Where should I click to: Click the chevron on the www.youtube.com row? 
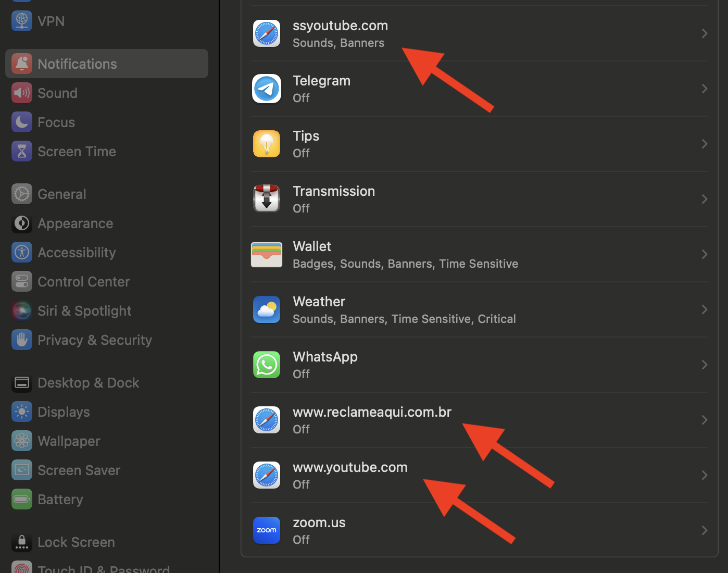coord(705,475)
